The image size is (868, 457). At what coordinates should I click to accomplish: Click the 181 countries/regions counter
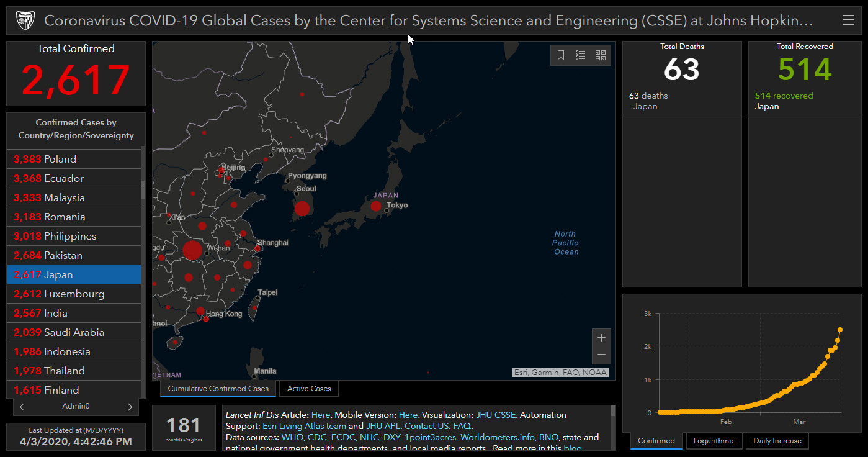[x=184, y=428]
